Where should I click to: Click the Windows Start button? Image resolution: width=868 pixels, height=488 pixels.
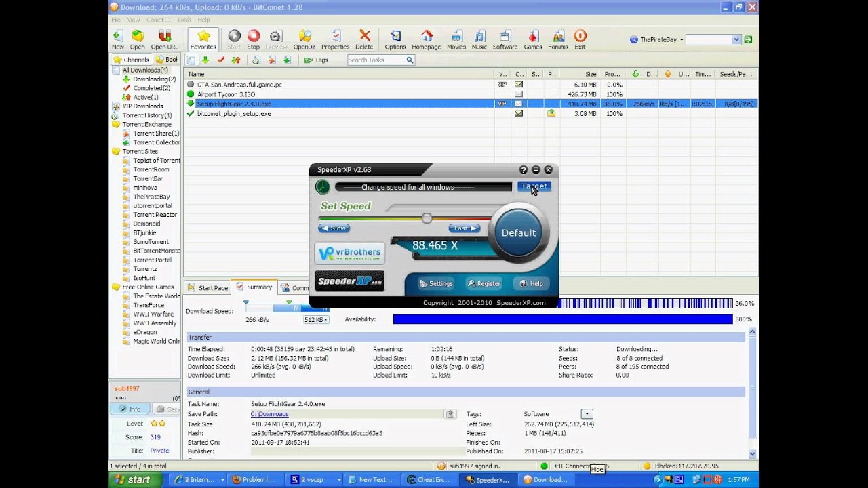[x=135, y=479]
